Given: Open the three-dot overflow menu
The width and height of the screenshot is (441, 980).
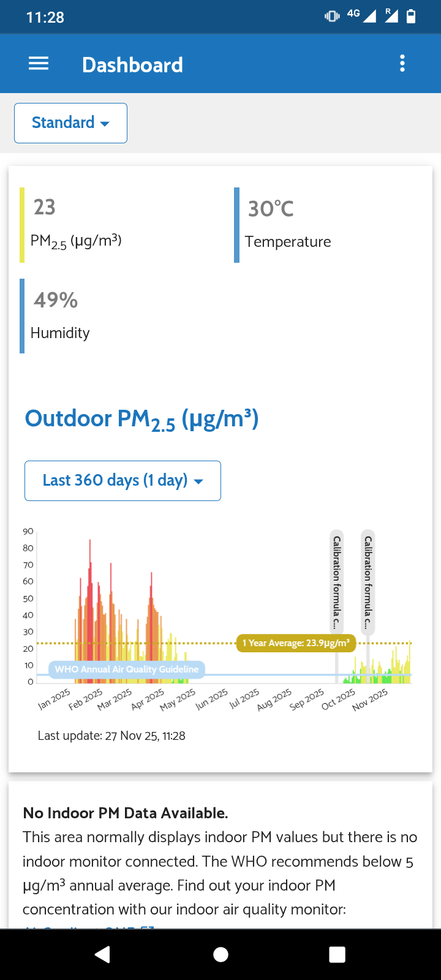Looking at the screenshot, I should (x=402, y=64).
